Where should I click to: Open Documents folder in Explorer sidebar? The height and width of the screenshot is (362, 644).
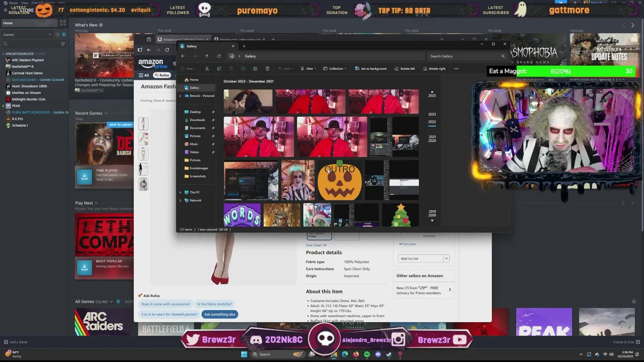(197, 128)
